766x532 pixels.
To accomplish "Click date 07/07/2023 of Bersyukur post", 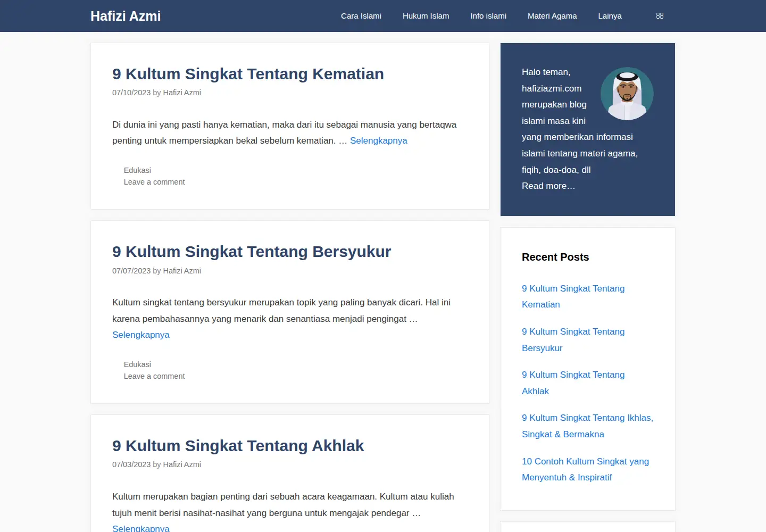I will click(131, 271).
